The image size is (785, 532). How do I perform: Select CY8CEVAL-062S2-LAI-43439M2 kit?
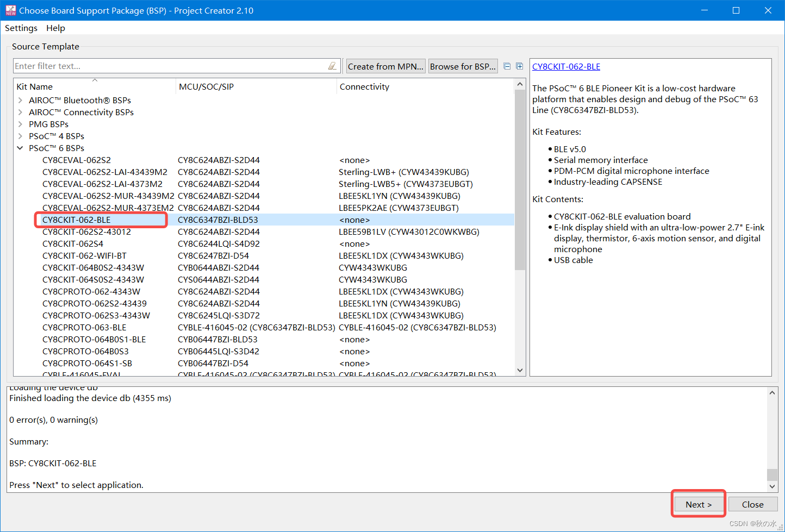click(105, 172)
